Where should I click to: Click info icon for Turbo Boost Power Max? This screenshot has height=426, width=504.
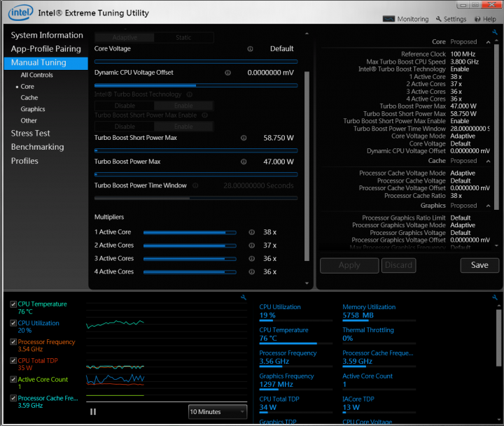[244, 162]
